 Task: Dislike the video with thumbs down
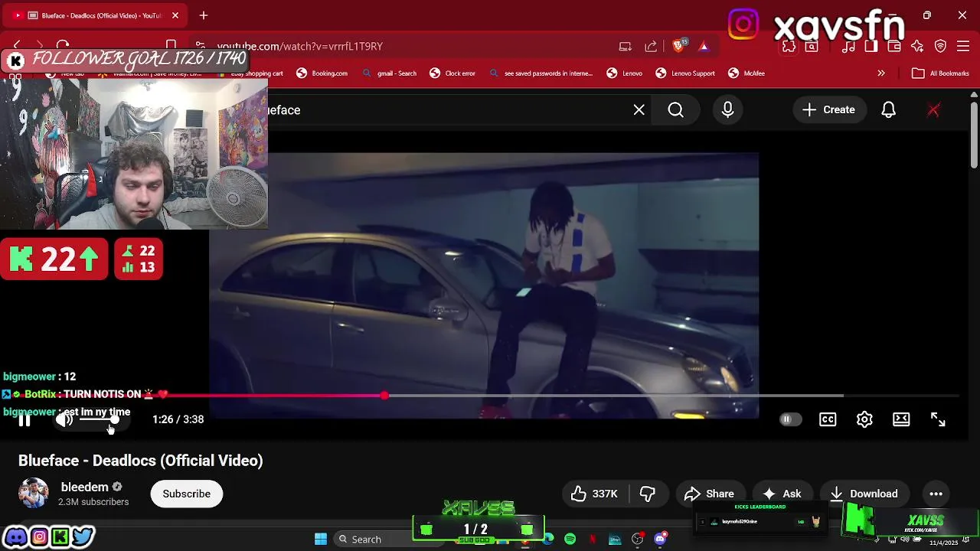648,494
